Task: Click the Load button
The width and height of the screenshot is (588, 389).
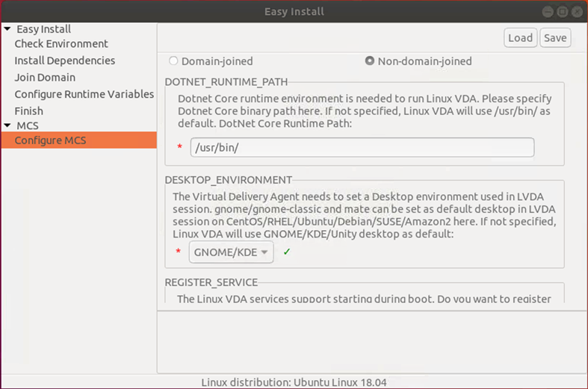Action: pyautogui.click(x=520, y=38)
